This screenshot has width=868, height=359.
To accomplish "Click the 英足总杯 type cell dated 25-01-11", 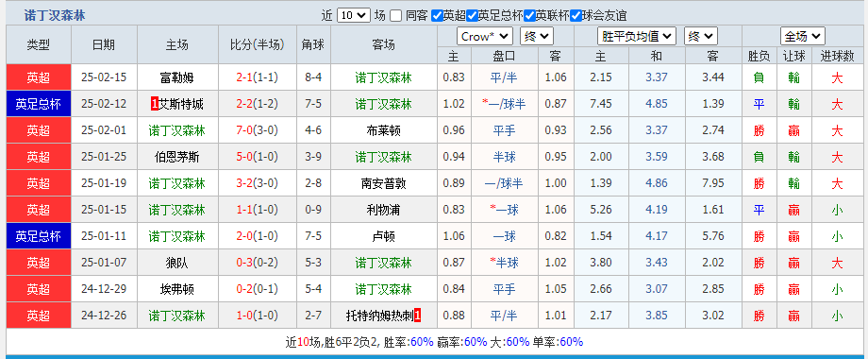I will [38, 236].
